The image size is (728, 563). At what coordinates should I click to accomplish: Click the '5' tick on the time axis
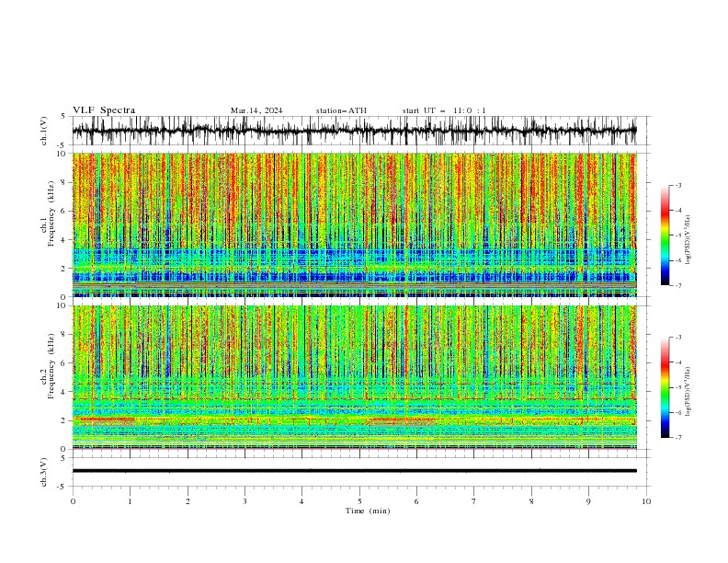pos(359,501)
